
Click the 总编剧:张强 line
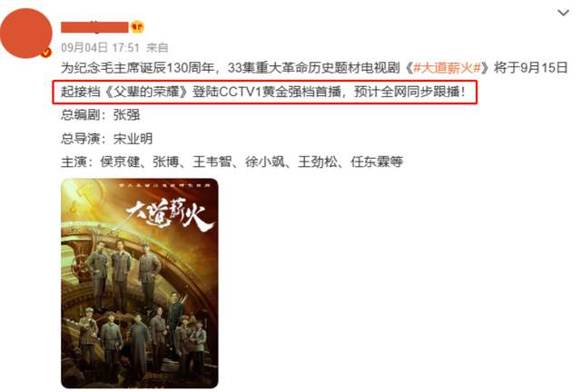[x=101, y=115]
